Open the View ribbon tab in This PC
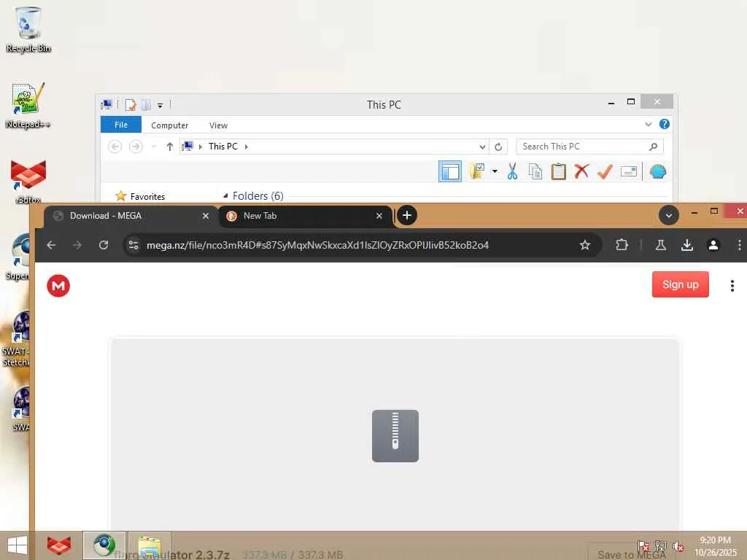The image size is (747, 560). click(218, 125)
